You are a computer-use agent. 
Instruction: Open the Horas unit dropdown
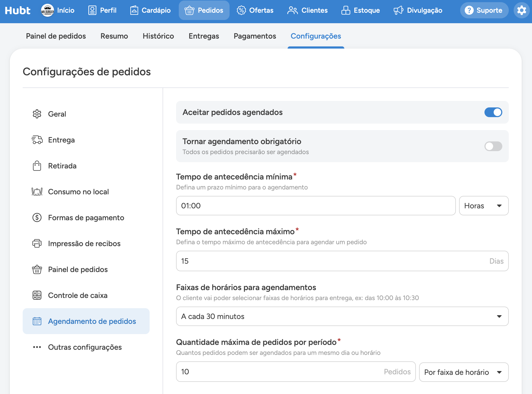(x=484, y=206)
